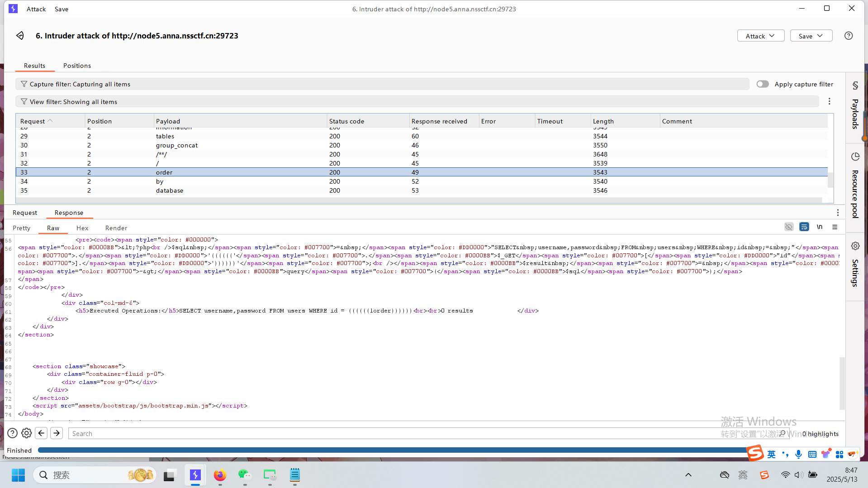Select the row with payload database
Screen dimensions: 868x488
422,190
